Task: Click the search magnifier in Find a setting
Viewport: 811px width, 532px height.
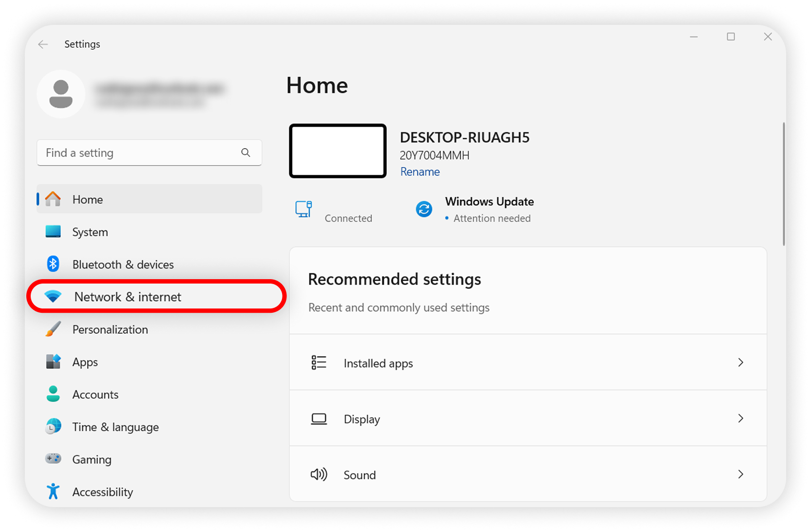Action: click(246, 152)
